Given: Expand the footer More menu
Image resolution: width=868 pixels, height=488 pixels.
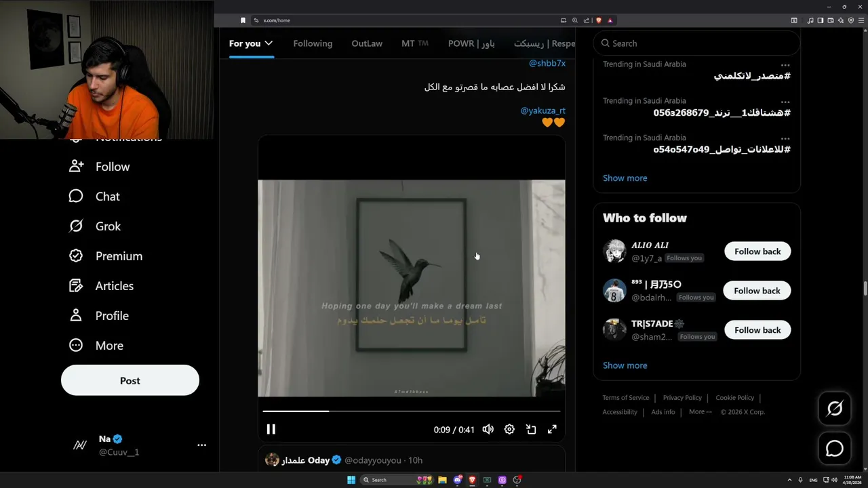Looking at the screenshot, I should (700, 412).
